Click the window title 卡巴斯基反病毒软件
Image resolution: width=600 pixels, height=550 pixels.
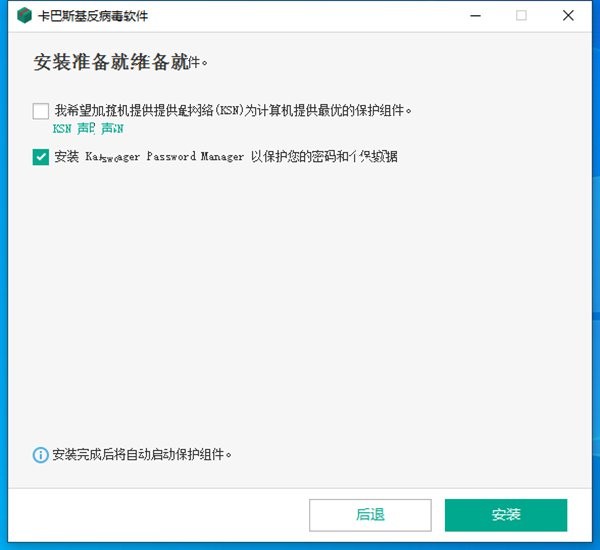(x=93, y=16)
